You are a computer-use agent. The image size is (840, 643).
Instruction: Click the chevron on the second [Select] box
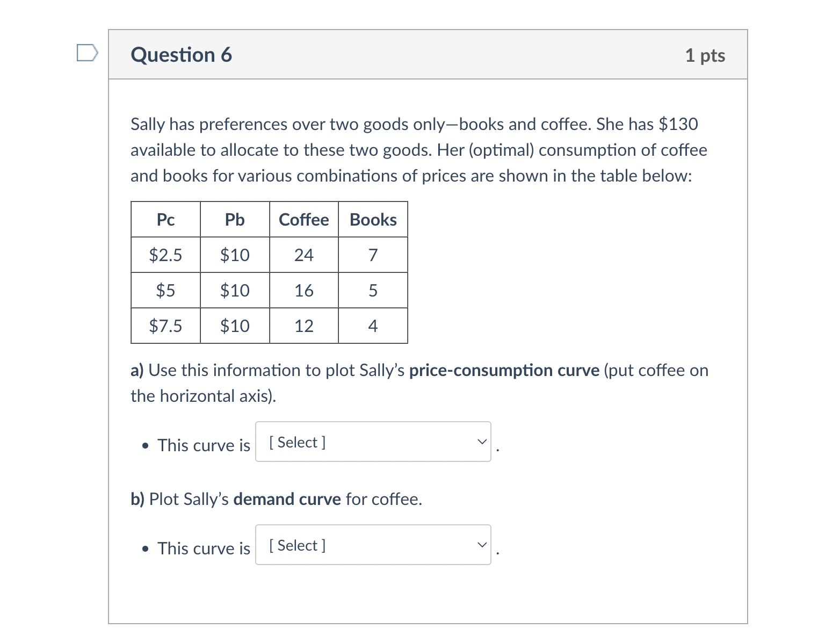pos(481,545)
